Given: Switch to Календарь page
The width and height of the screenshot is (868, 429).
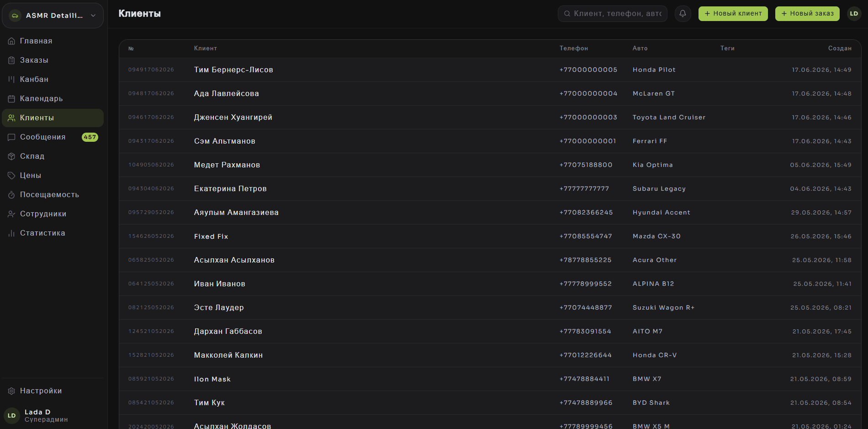Looking at the screenshot, I should 53,99.
